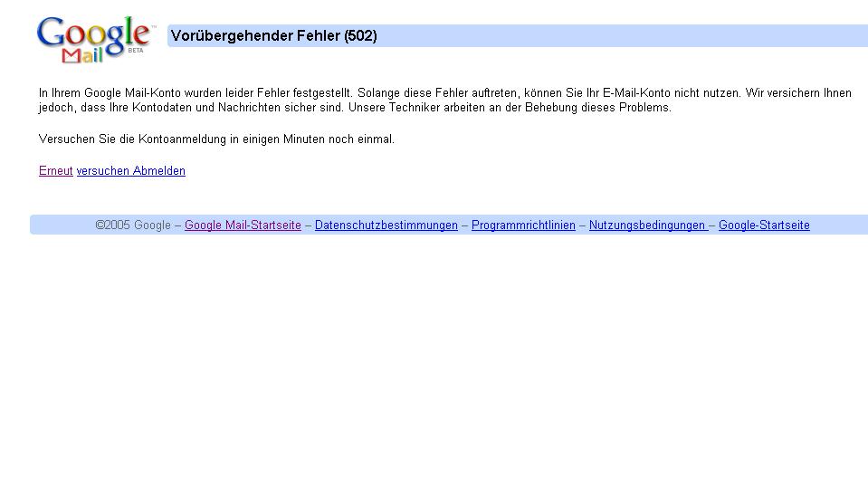Open the Google-Startseite footer link
This screenshot has width=868, height=489.
(764, 225)
